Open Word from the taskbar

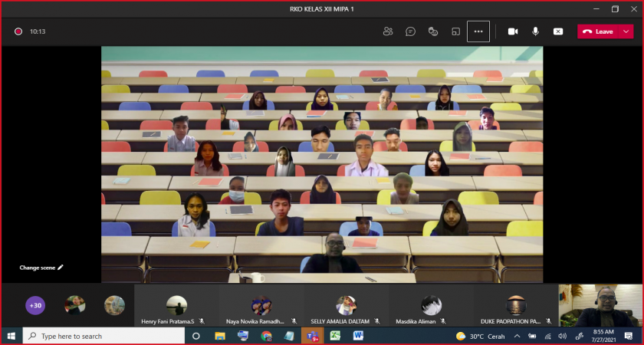358,336
